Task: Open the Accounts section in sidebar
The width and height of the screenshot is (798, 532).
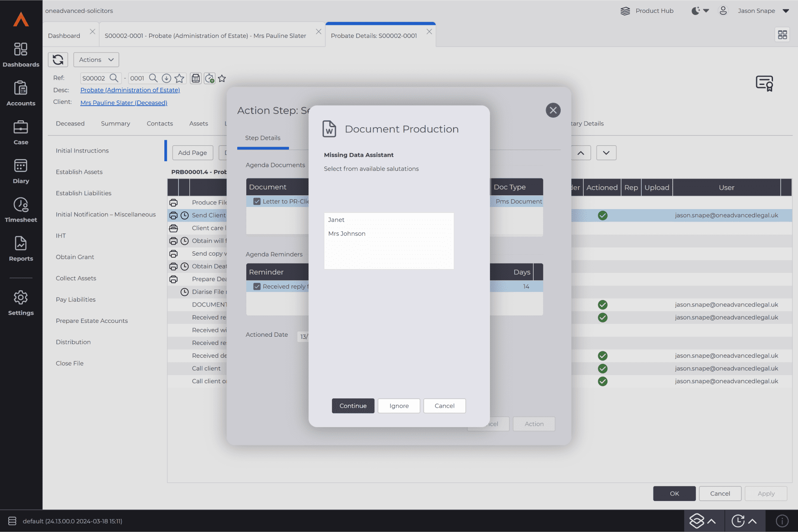Action: tap(21, 94)
